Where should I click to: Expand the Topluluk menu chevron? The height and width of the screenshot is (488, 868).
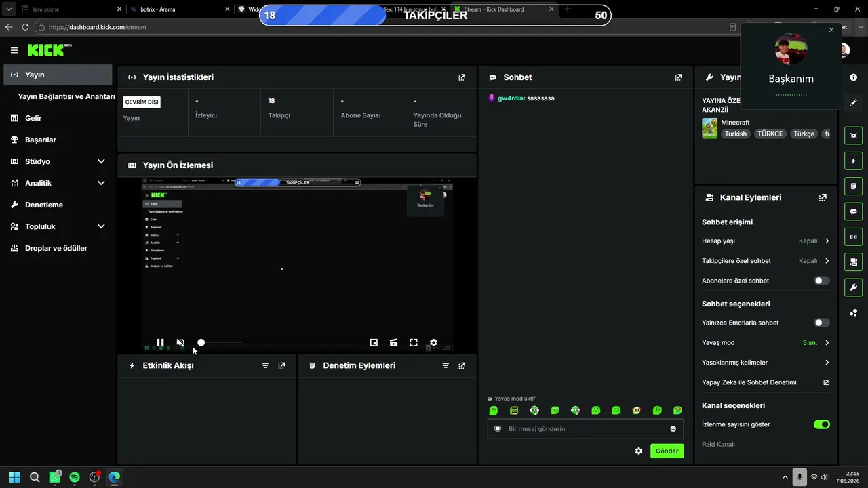(101, 226)
